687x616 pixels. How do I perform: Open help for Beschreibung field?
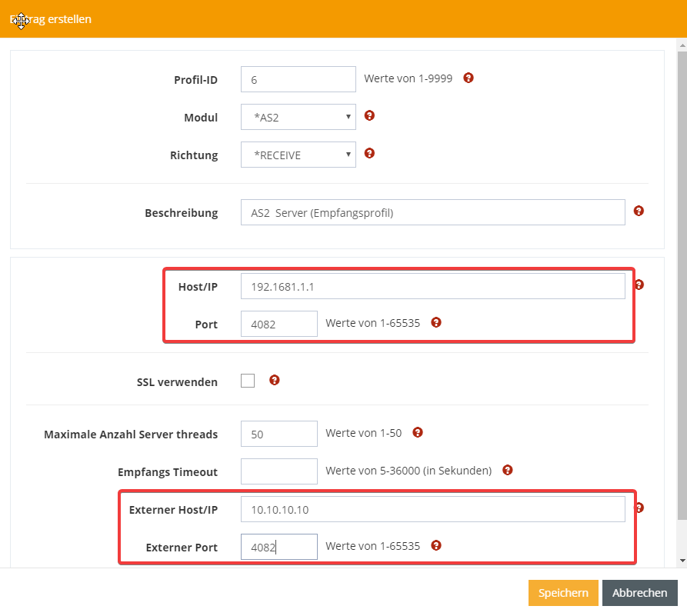639,211
